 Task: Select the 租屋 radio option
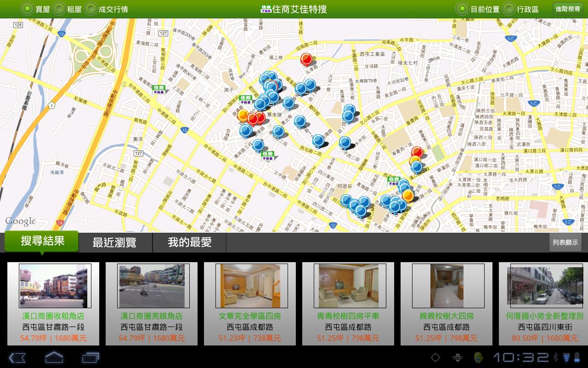pyautogui.click(x=59, y=9)
